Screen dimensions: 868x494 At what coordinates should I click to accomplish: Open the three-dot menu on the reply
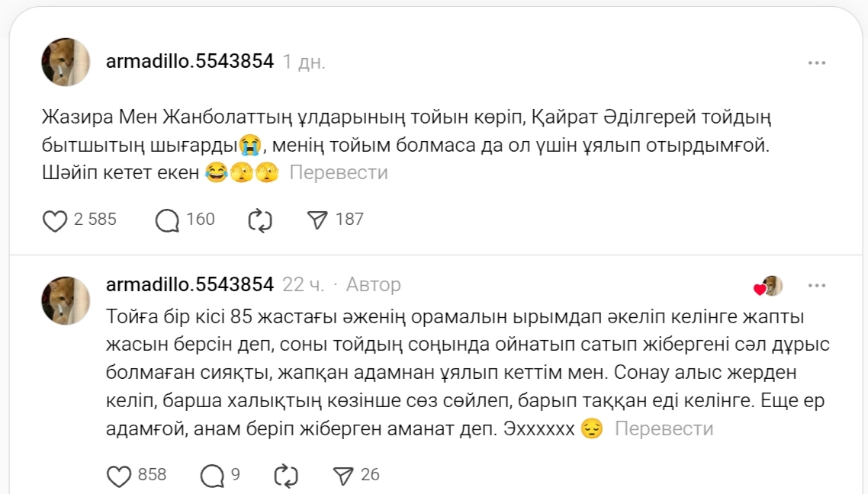817,285
